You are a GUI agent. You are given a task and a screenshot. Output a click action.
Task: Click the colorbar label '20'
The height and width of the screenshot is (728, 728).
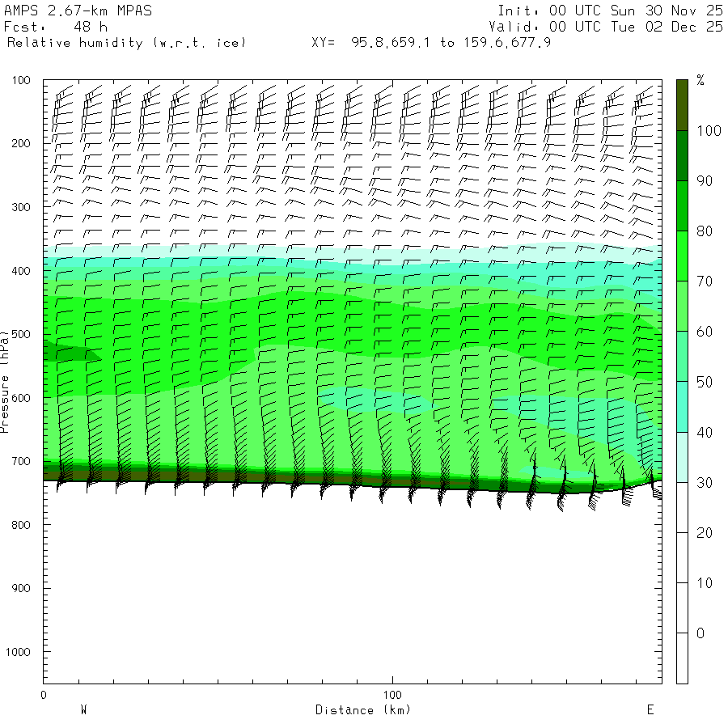[705, 532]
